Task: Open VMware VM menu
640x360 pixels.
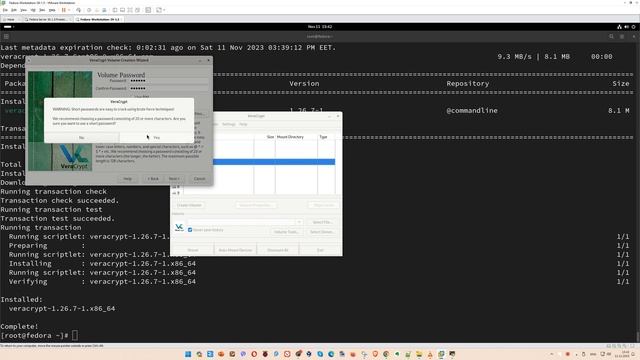Action: click(33, 10)
